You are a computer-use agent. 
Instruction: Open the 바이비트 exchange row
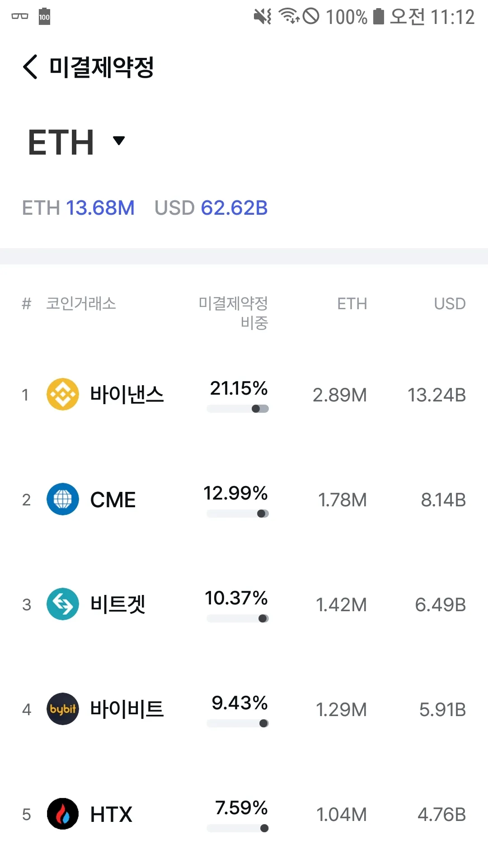pyautogui.click(x=127, y=709)
